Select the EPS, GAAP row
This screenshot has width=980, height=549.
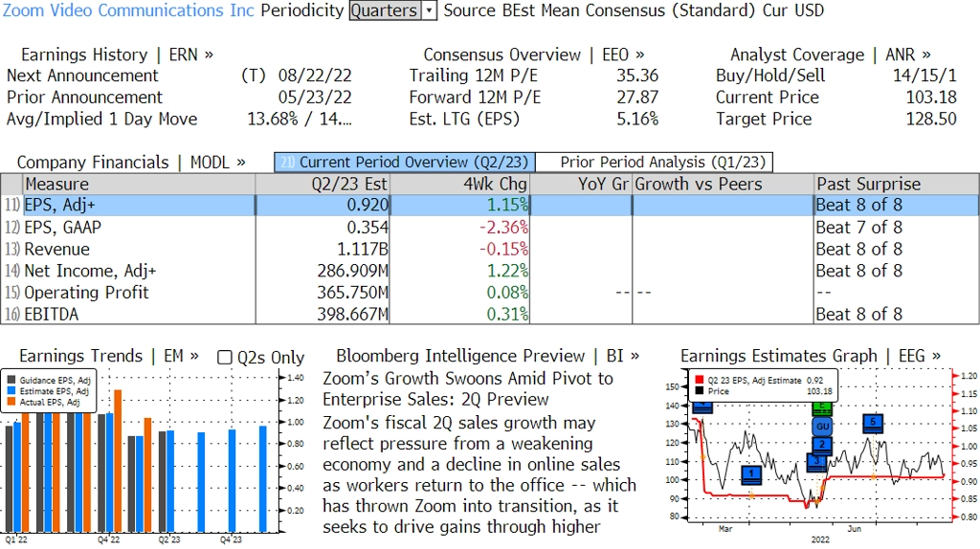(490, 228)
